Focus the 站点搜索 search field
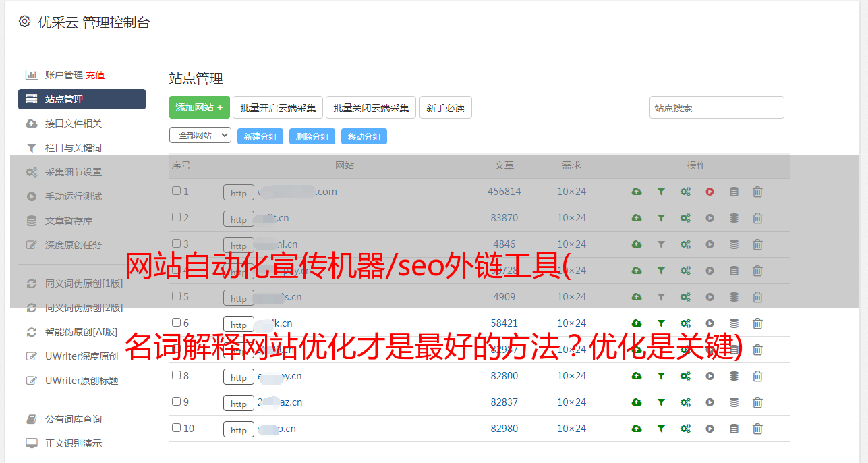This screenshot has width=868, height=463. coord(717,107)
